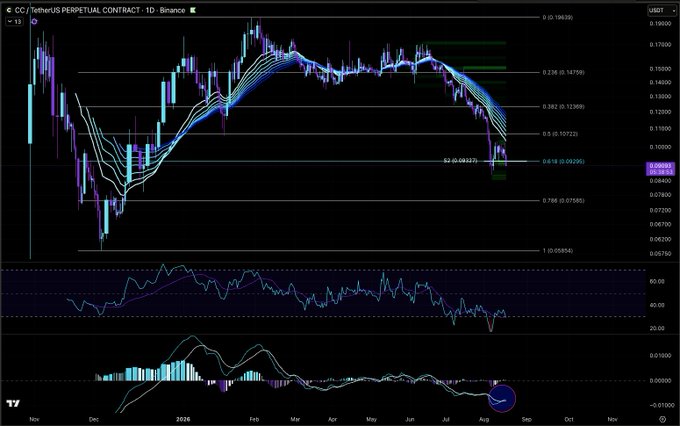Click the Mar label on the time axis
The image size is (680, 426).
(295, 419)
